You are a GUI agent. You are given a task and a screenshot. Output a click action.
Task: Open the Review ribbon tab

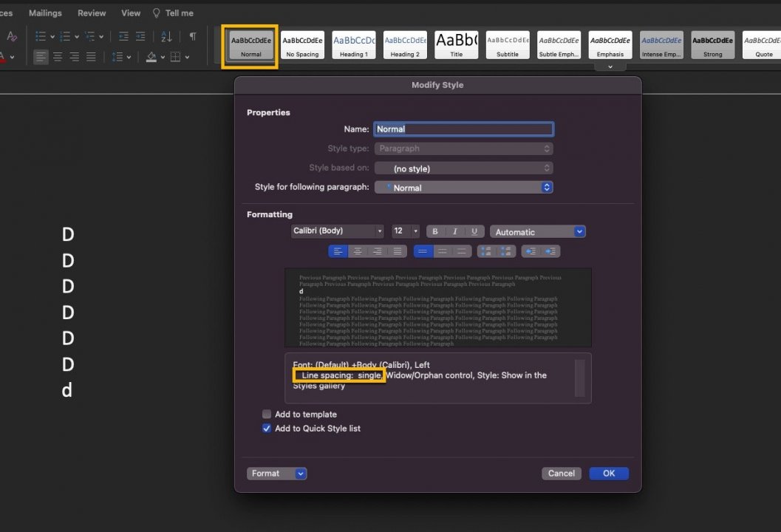point(92,13)
